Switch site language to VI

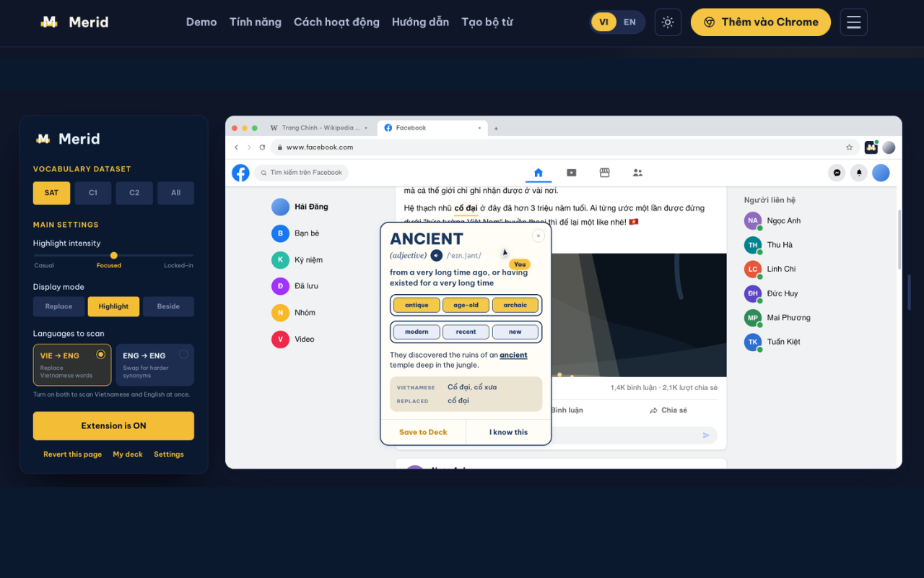(603, 22)
